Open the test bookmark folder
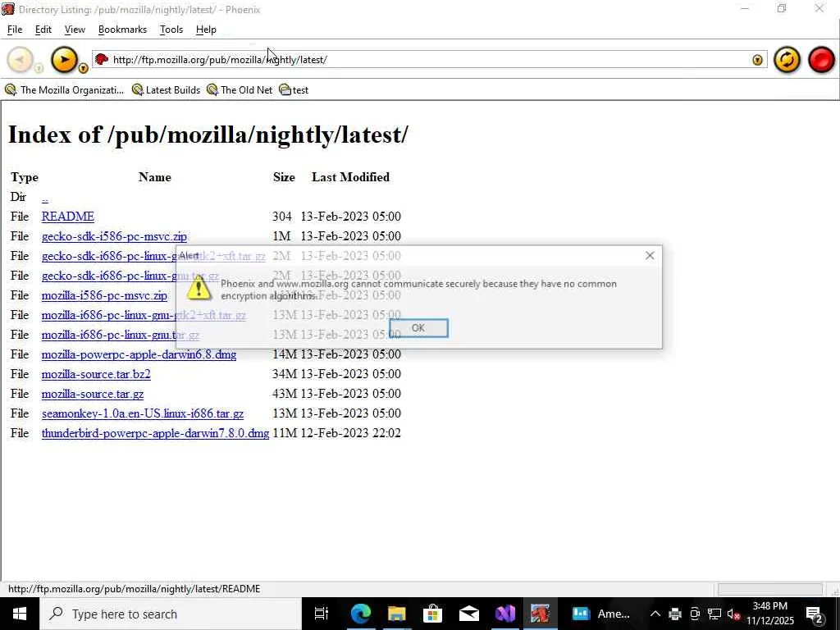The image size is (840, 630). [294, 90]
